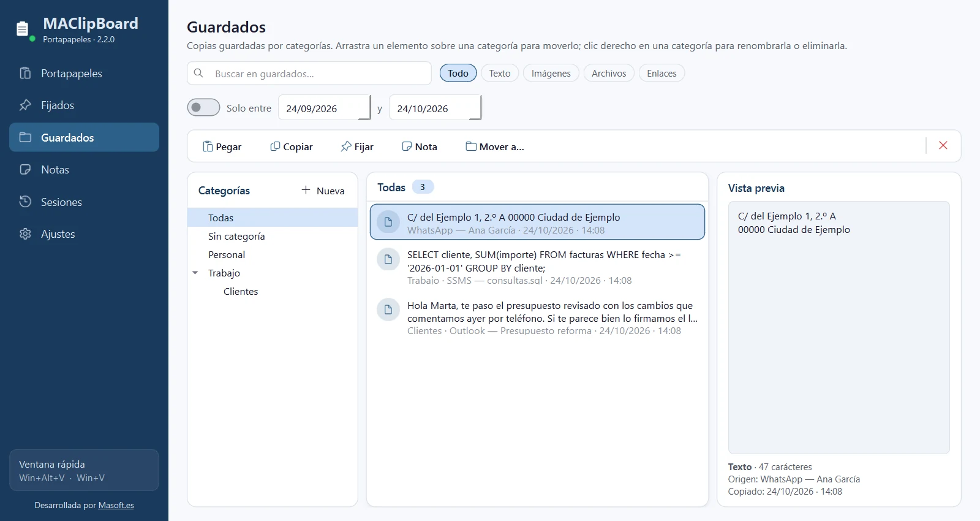Open the Ventana rápida shortcut card
Screen dimensions: 980x521
pos(84,470)
